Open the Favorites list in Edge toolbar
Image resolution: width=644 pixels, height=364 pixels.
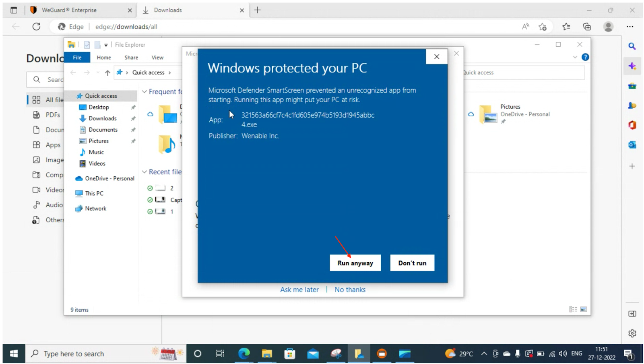566,27
